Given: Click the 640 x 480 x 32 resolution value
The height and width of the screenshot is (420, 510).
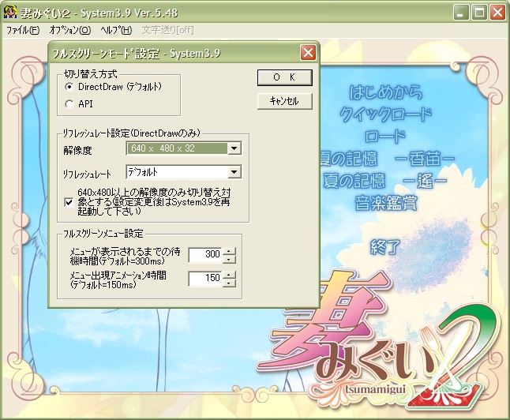Looking at the screenshot, I should tap(178, 148).
